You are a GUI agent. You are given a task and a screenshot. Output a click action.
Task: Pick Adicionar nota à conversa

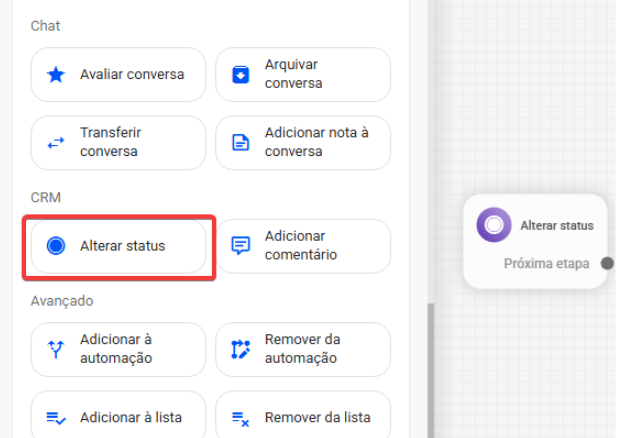tap(303, 143)
